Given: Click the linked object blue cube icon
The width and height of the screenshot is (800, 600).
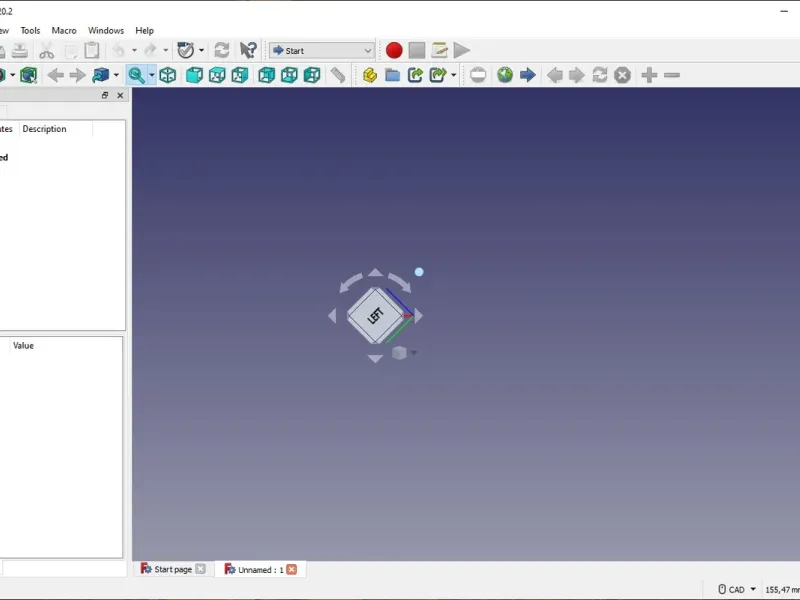Looking at the screenshot, I should click(x=101, y=76).
